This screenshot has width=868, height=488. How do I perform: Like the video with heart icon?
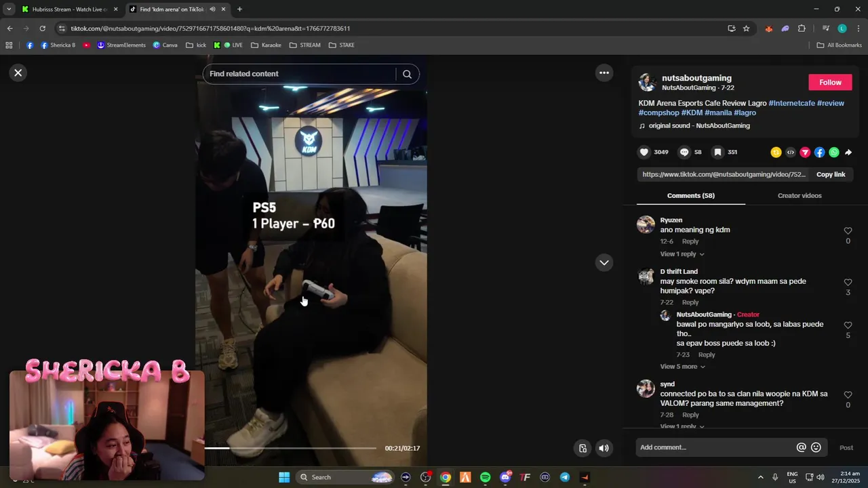coord(644,152)
